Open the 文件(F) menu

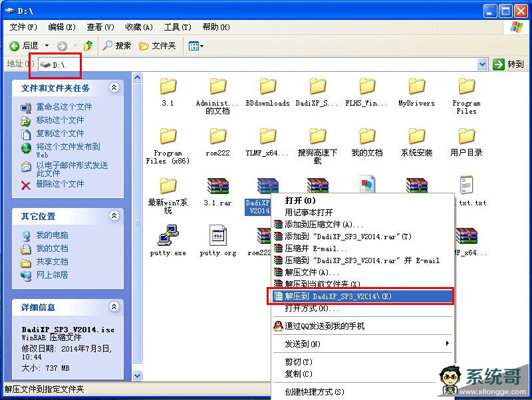tap(23, 27)
